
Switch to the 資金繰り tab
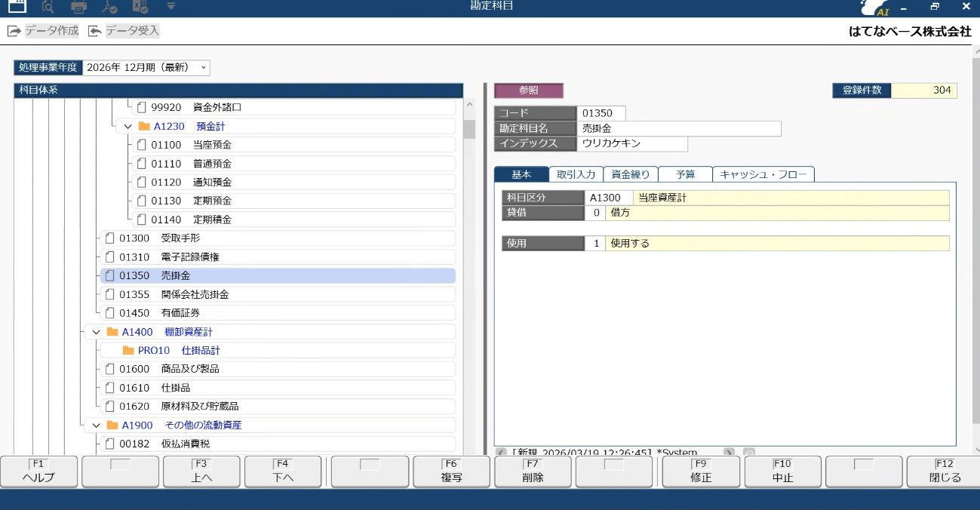pos(631,174)
